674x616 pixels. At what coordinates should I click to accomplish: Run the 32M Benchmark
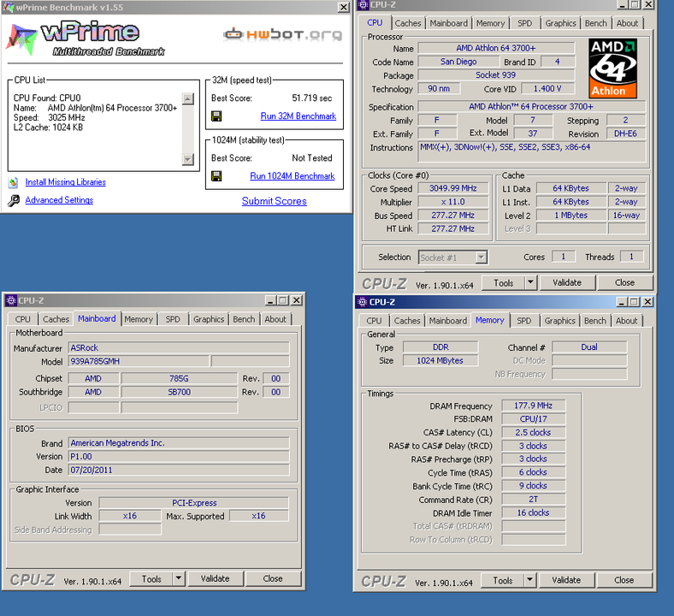tap(298, 116)
